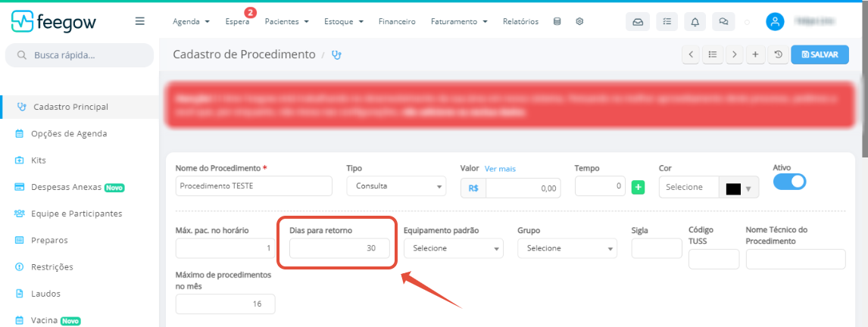The height and width of the screenshot is (327, 868).
Task: Select Cadastro Principal in sidebar
Action: (80, 107)
